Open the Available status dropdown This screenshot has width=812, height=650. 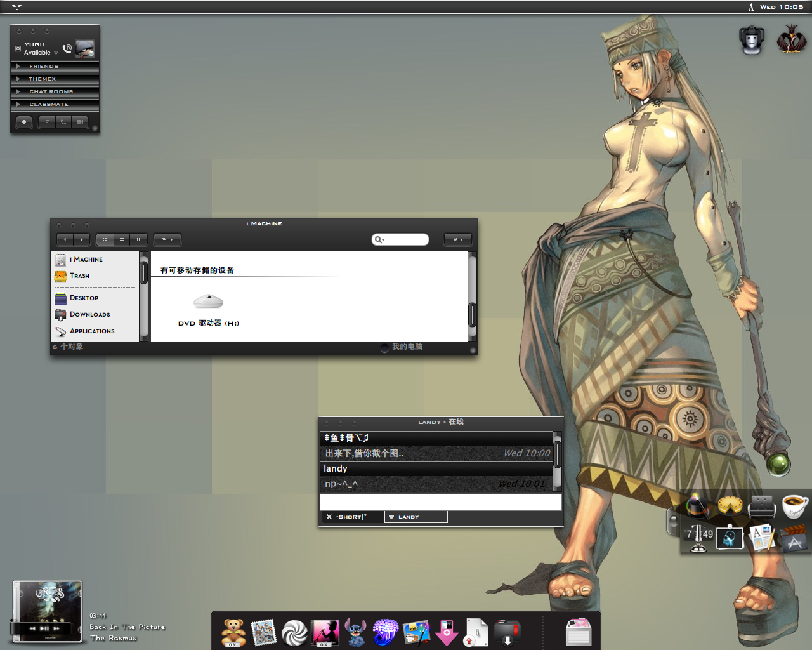(x=41, y=53)
